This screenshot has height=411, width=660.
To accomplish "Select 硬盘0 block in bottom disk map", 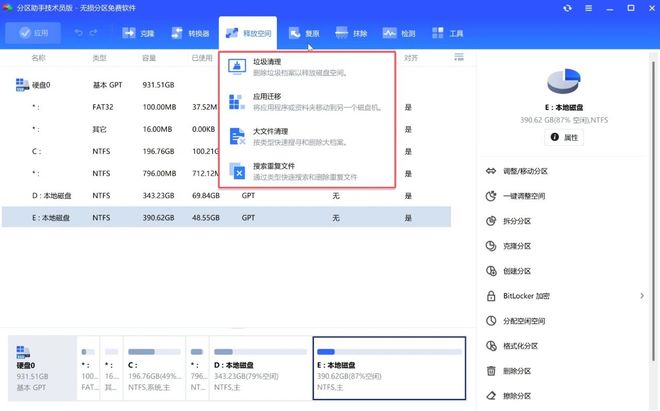I will (x=42, y=368).
